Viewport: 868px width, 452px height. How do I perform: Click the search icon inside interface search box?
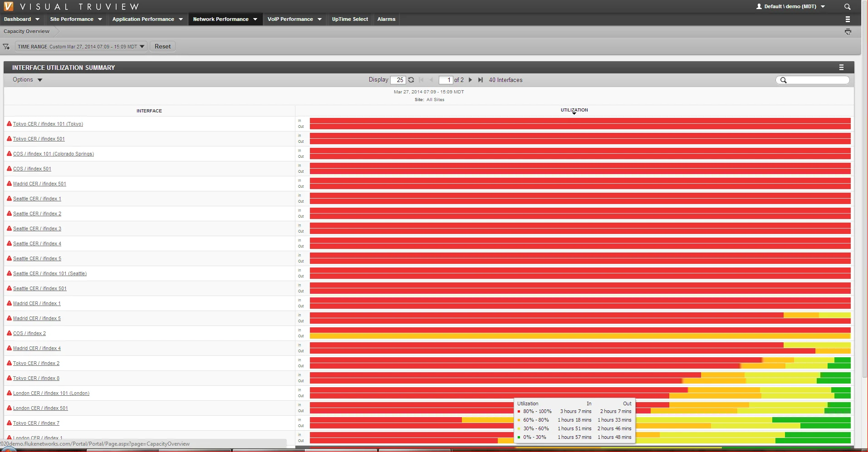point(783,80)
